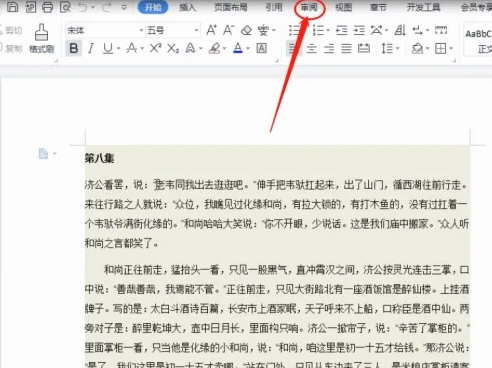
Task: Insert a bulleted list
Action: point(295,31)
